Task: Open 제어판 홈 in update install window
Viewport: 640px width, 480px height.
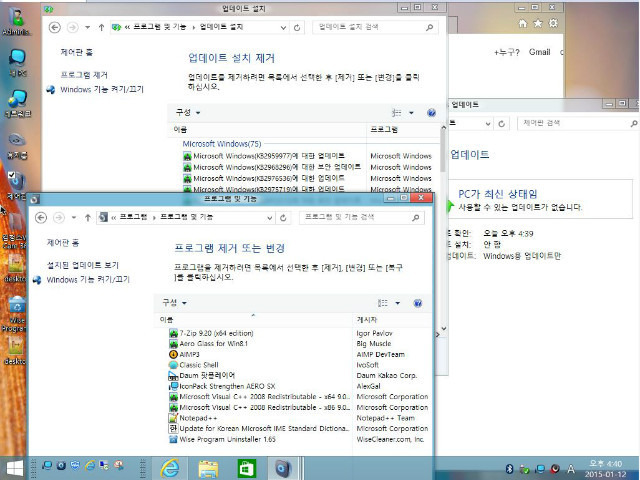Action: point(77,52)
